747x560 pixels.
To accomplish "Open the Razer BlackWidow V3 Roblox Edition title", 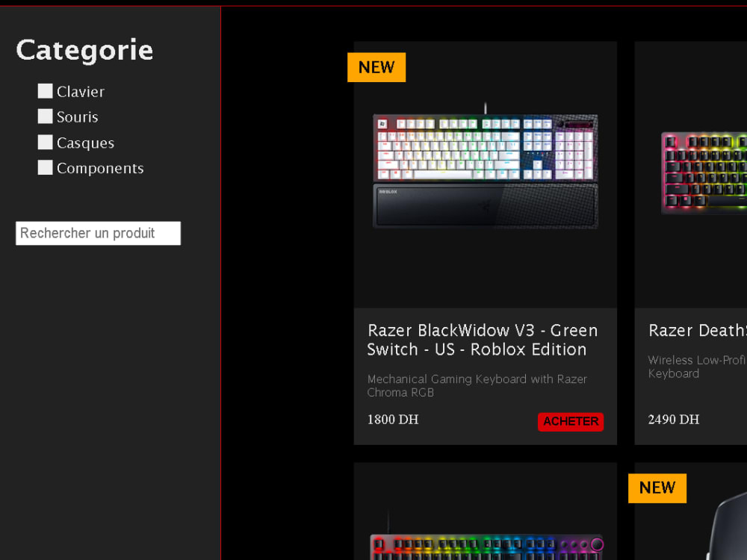I will click(x=482, y=340).
